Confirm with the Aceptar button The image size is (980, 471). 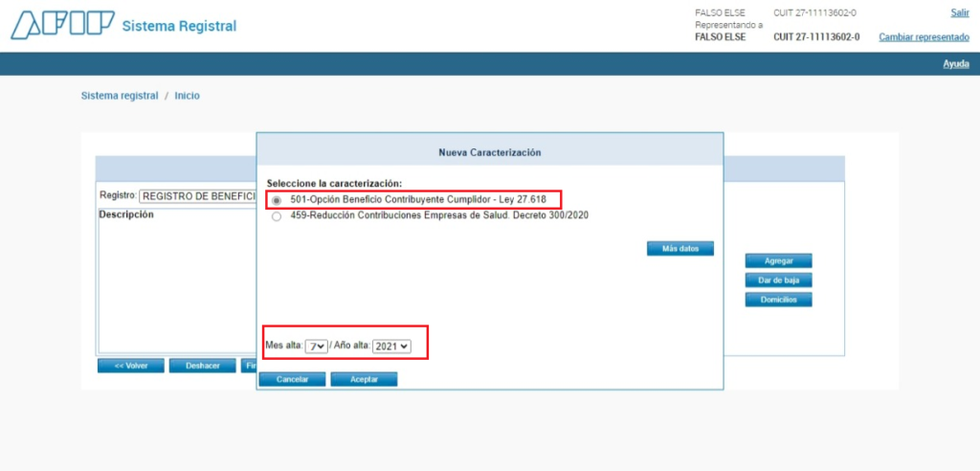coord(364,380)
